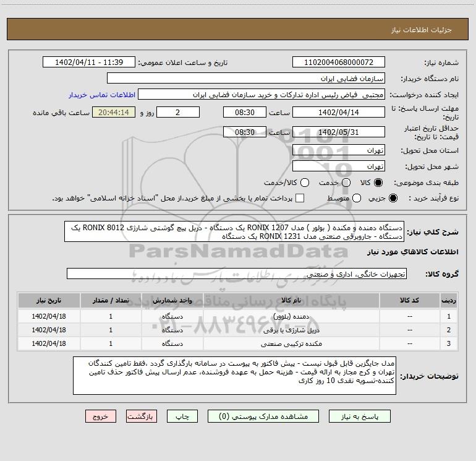Click the ردیف column header
Viewport: 476px width, 461px height.
(x=448, y=300)
